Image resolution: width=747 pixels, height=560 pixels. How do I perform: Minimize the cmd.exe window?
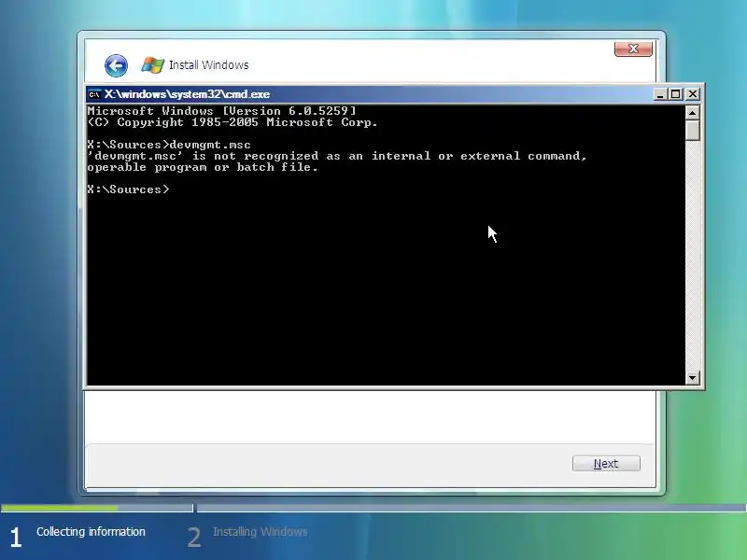660,94
